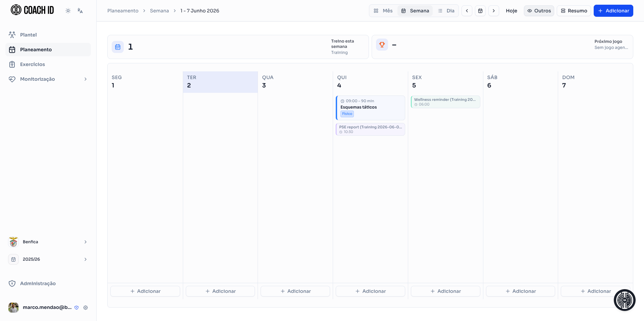Open the Wellness reminder event
The height and width of the screenshot is (321, 644).
(x=445, y=102)
